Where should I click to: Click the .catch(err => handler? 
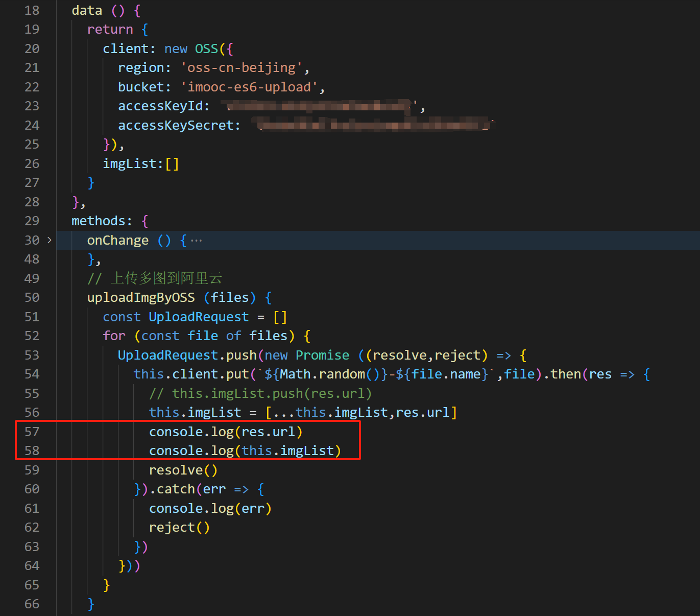coord(206,489)
